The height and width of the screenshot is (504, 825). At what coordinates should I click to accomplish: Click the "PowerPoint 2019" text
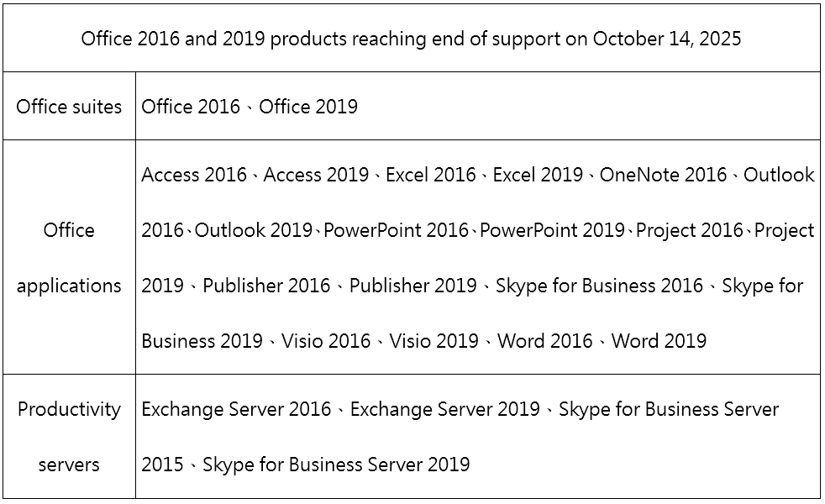552,230
